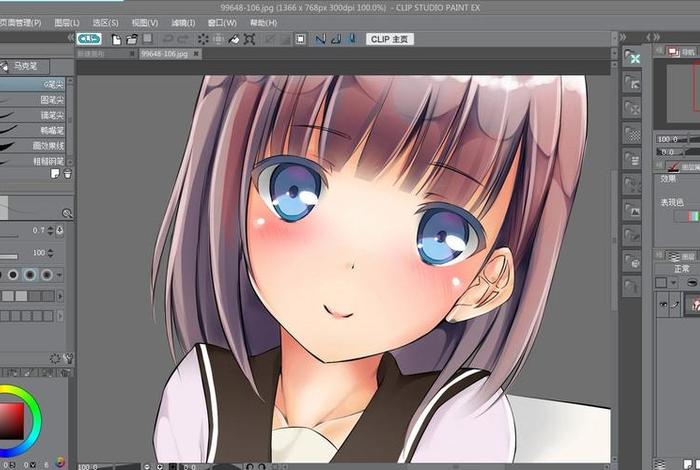Click the navigator thumbnail preview

pos(683,93)
